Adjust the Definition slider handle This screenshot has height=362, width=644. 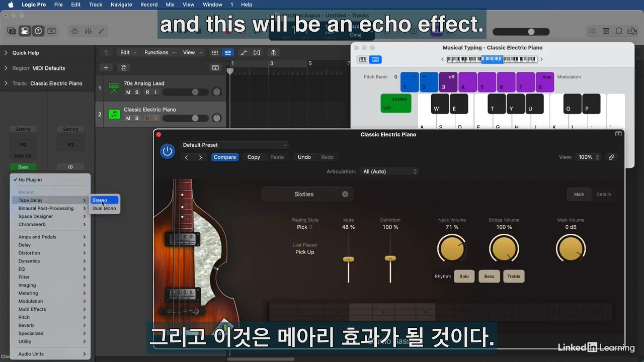click(390, 258)
